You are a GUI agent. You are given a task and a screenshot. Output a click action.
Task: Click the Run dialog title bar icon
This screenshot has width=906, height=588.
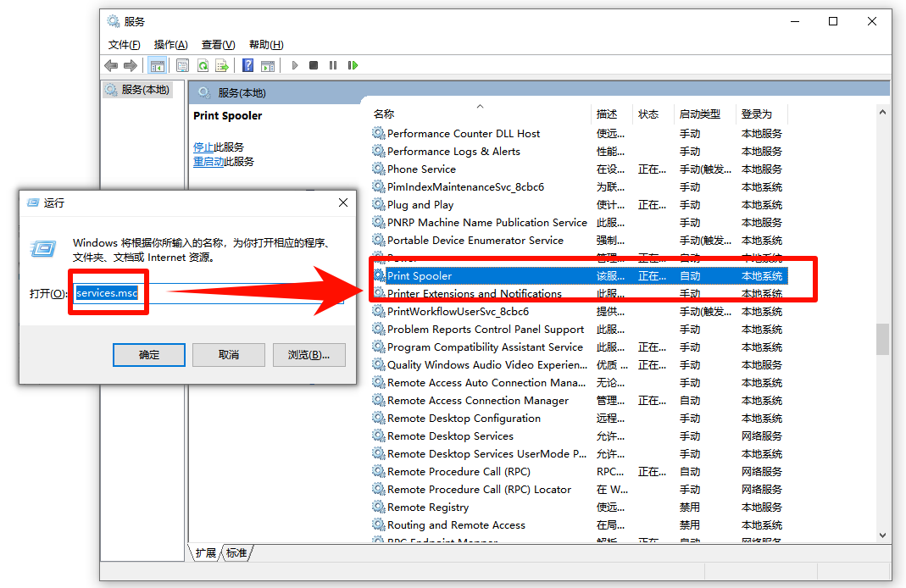33,202
